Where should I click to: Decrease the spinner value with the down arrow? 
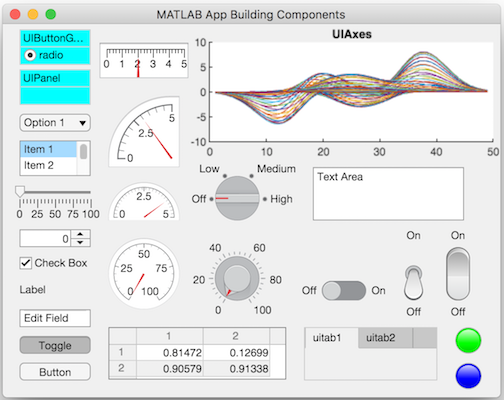coord(80,243)
